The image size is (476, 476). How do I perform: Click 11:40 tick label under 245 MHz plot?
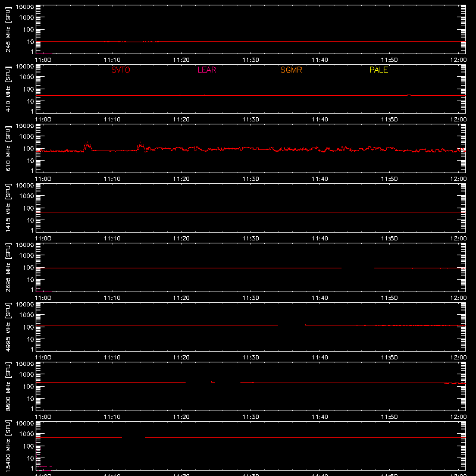320,60
